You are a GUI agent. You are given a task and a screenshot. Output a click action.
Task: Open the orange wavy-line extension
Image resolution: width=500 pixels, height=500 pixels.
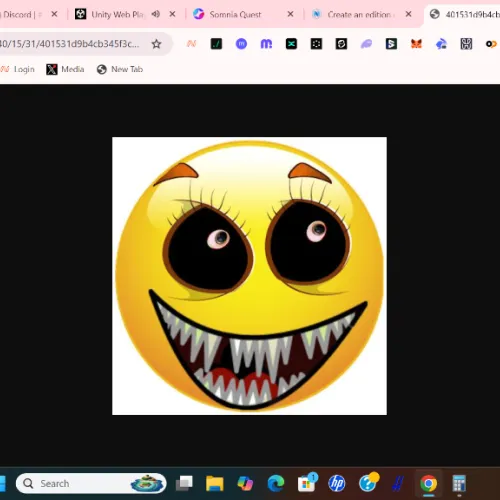[192, 44]
